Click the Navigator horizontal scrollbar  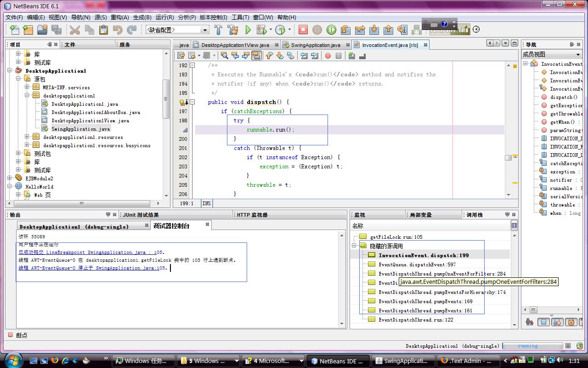pos(552,310)
